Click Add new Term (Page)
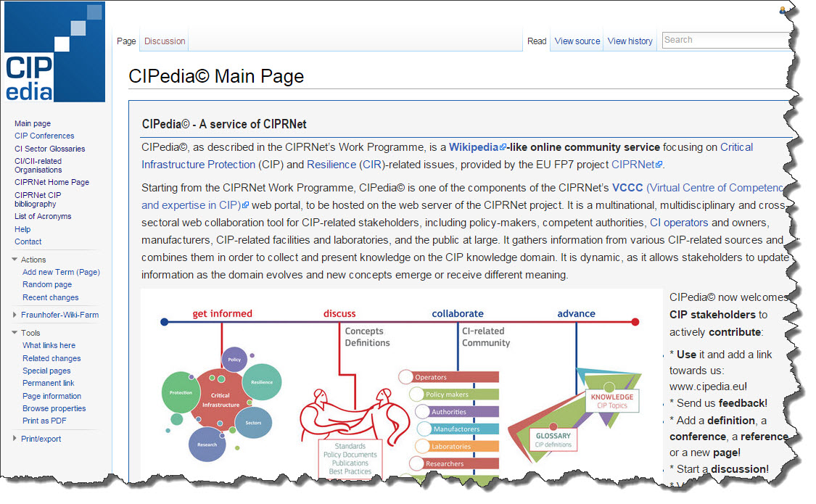The image size is (816, 504). (62, 272)
